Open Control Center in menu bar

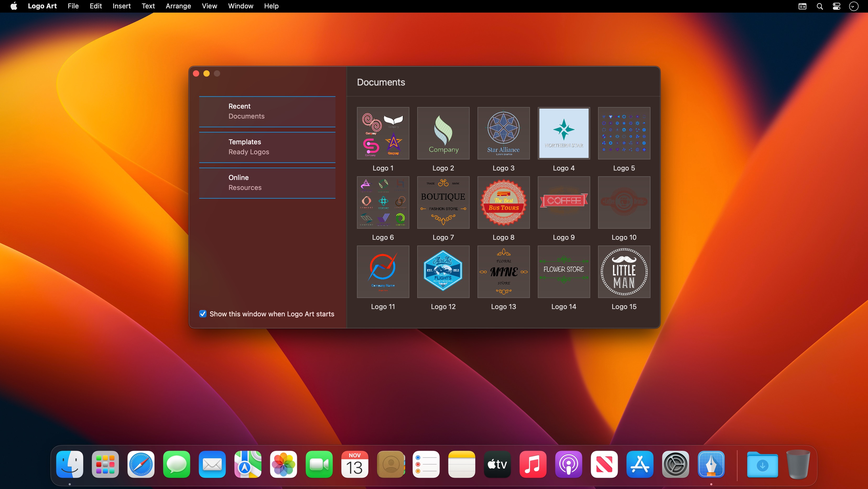[836, 6]
